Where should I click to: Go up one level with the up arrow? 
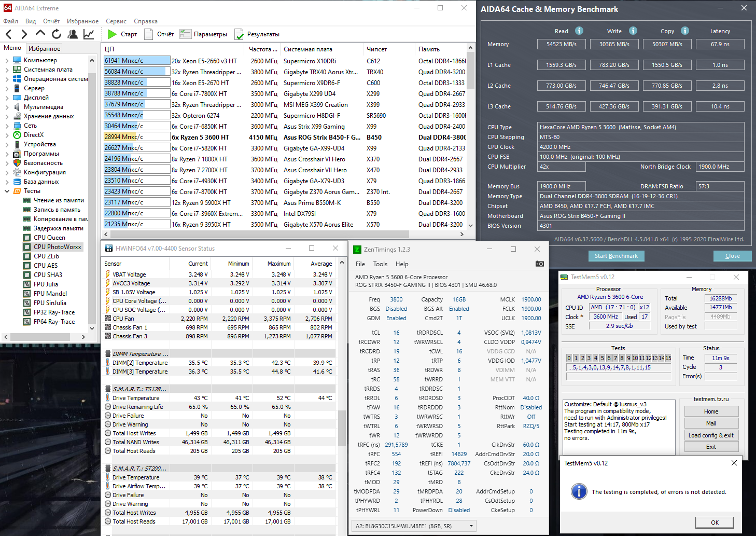pos(40,34)
